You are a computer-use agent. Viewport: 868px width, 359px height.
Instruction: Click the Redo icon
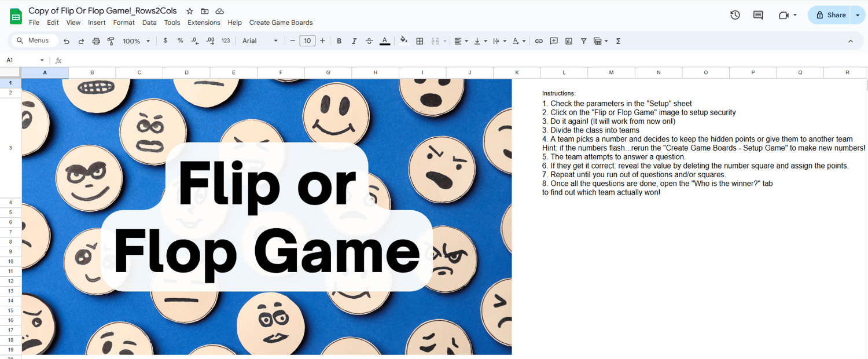click(81, 41)
